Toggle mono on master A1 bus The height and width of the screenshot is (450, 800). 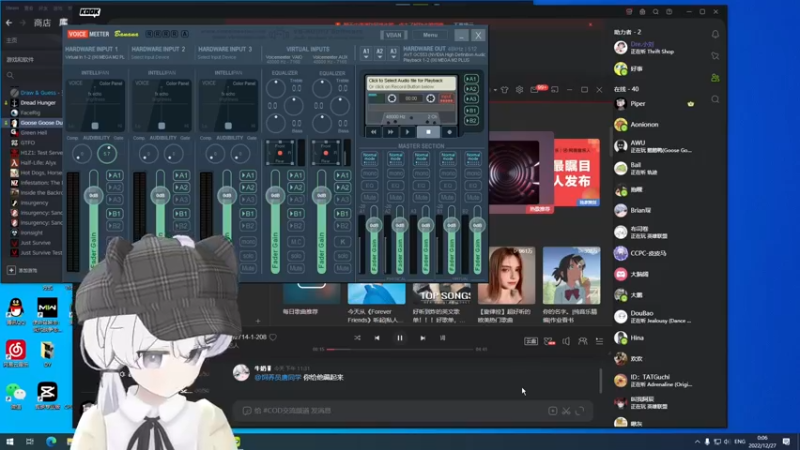pyautogui.click(x=370, y=173)
